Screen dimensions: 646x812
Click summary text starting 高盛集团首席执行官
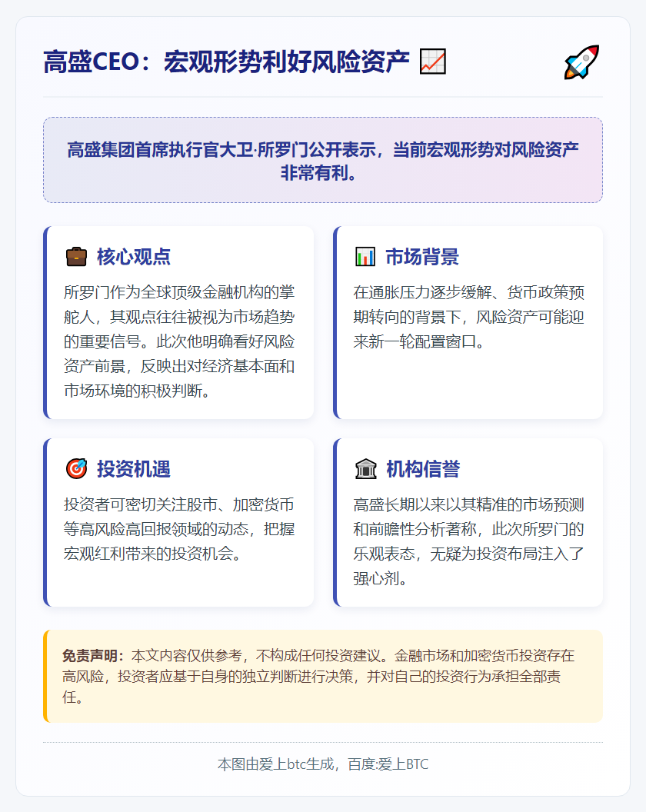tap(323, 161)
